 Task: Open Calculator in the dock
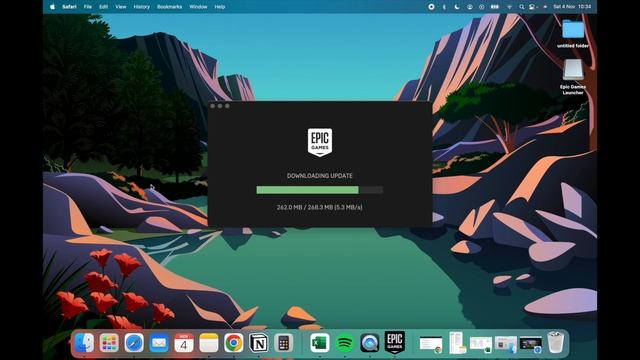click(x=283, y=343)
